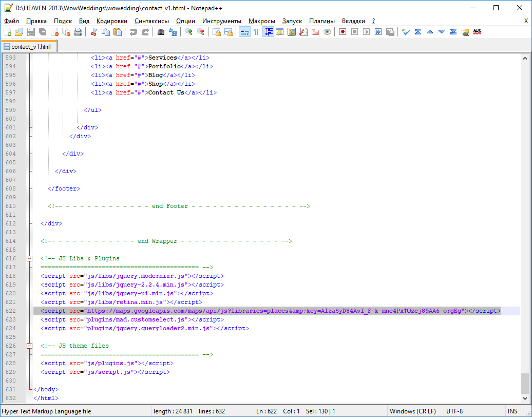
Task: Toggle show all characters pilcrow icon
Action: click(x=256, y=32)
